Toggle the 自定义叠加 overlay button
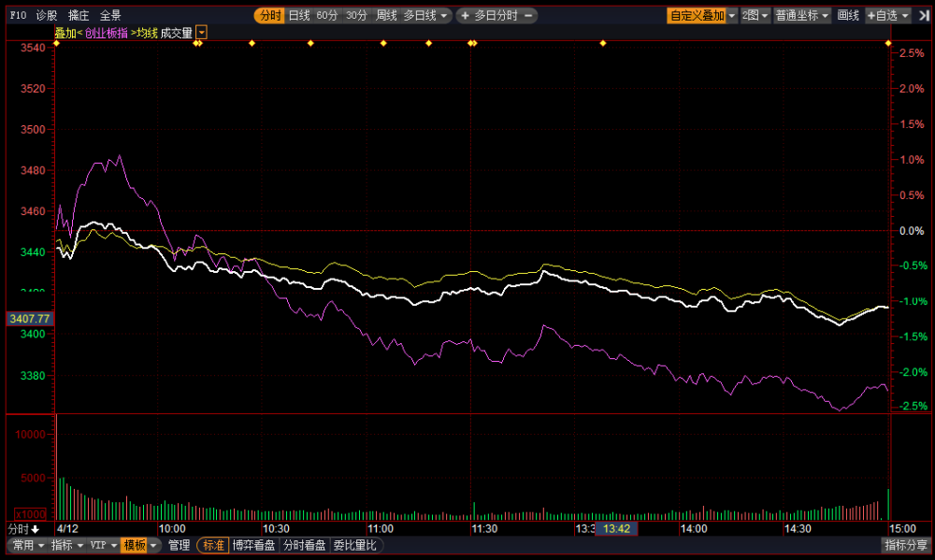This screenshot has height=560, width=935. click(697, 16)
